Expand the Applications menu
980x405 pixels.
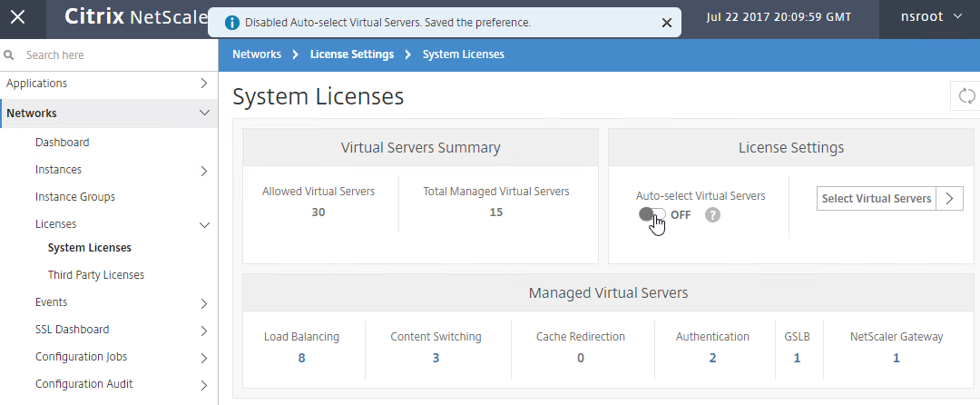204,84
